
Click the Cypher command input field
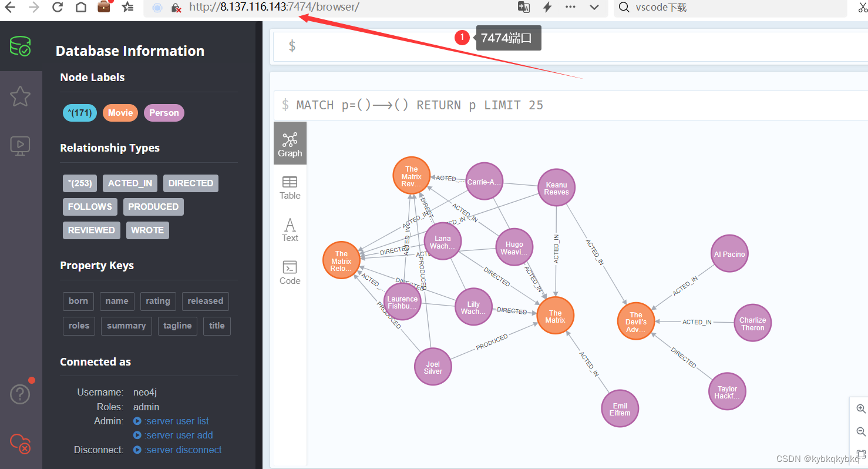click(x=529, y=45)
